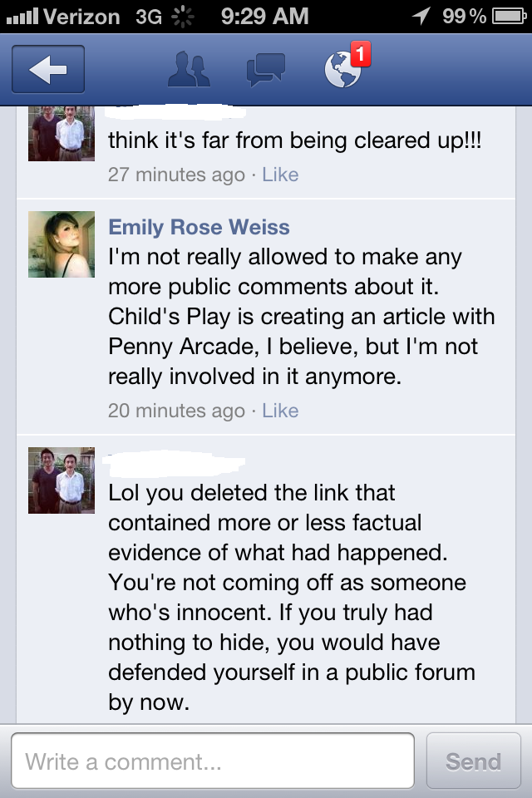Tap the Send button
532x798 pixels.
pyautogui.click(x=474, y=761)
